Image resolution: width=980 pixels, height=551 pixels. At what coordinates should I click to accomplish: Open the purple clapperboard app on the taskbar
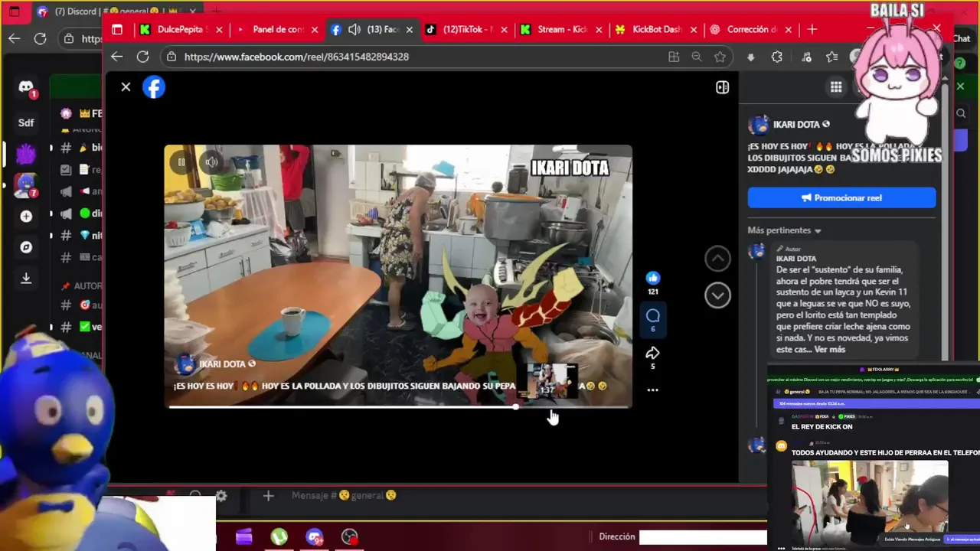click(243, 537)
